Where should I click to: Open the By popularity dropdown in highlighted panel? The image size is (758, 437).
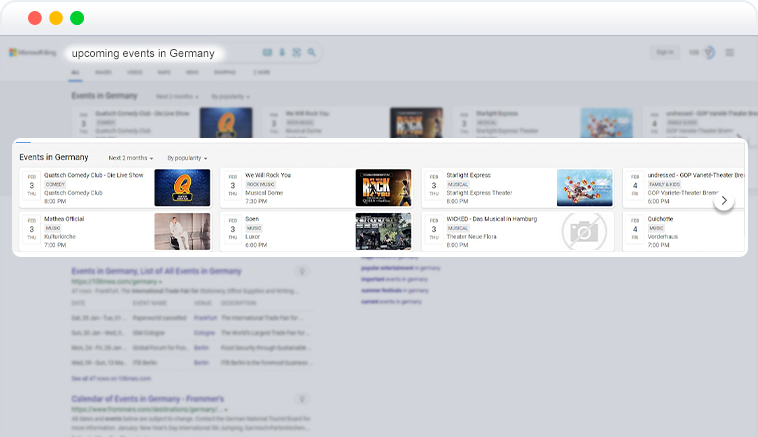click(x=187, y=158)
